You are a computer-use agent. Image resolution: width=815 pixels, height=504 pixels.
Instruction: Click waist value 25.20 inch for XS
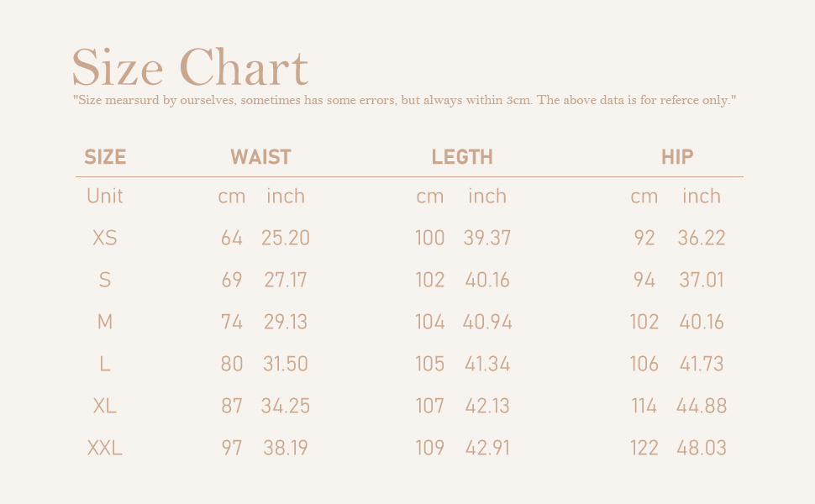tap(286, 238)
